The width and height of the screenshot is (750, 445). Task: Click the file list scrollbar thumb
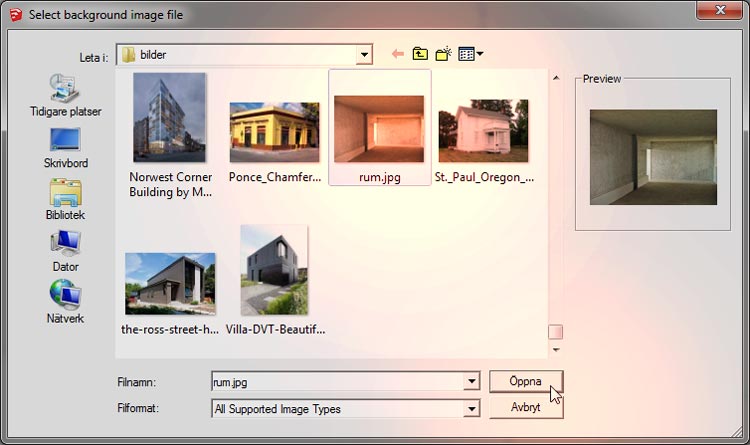[x=555, y=332]
